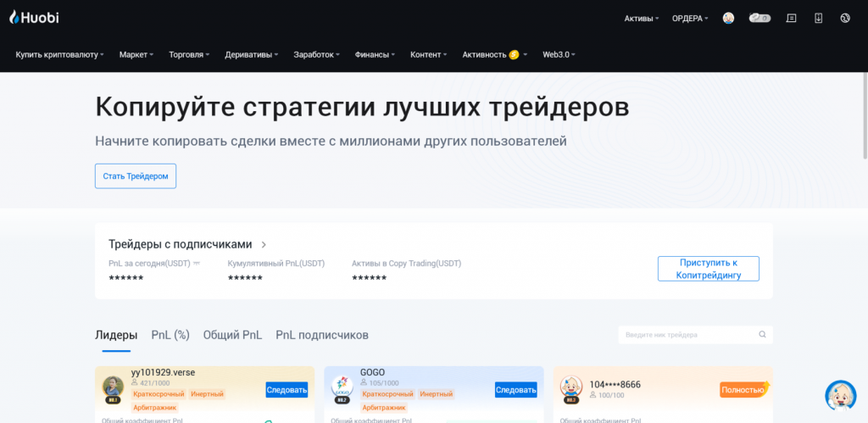Image resolution: width=868 pixels, height=423 pixels.
Task: Open the Huobi logo home link
Action: pyautogui.click(x=34, y=18)
